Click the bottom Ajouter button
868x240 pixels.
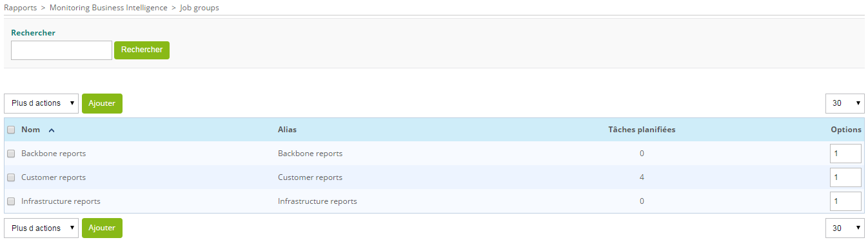tap(102, 228)
